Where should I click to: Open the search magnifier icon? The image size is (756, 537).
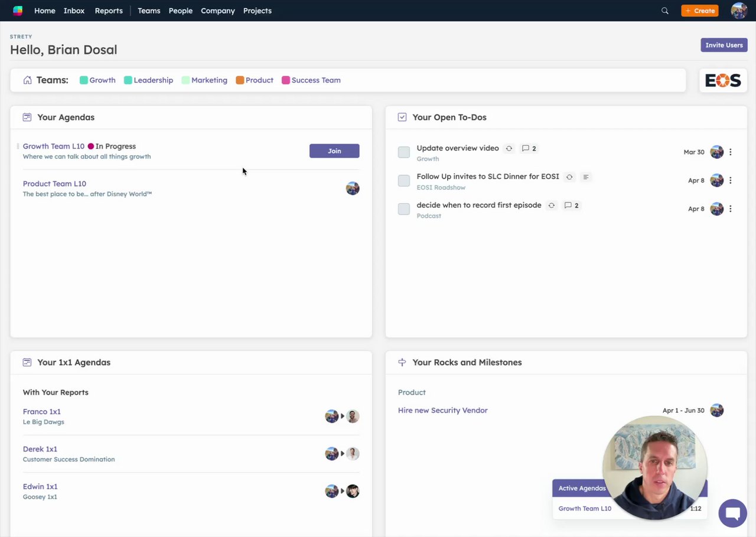[x=665, y=11]
